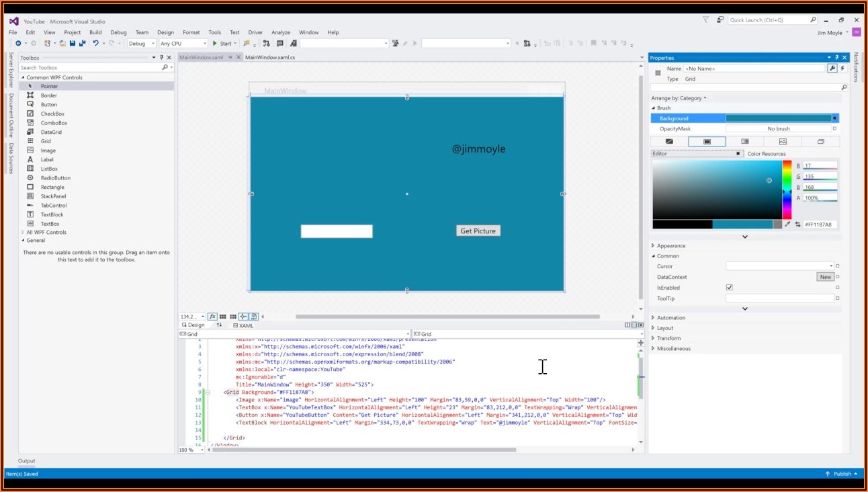Image resolution: width=868 pixels, height=492 pixels.
Task: Click the New DataContext button
Action: point(825,277)
